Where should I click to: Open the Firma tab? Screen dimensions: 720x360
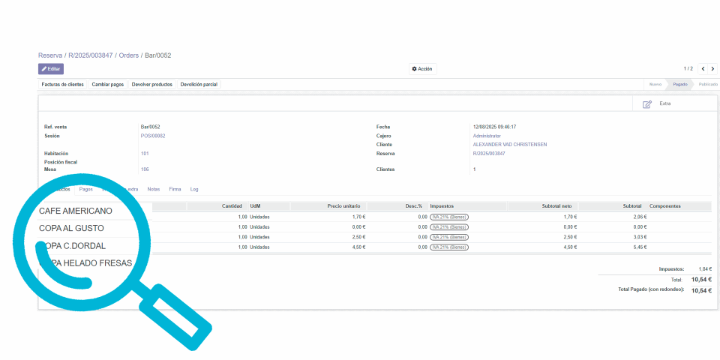175,189
